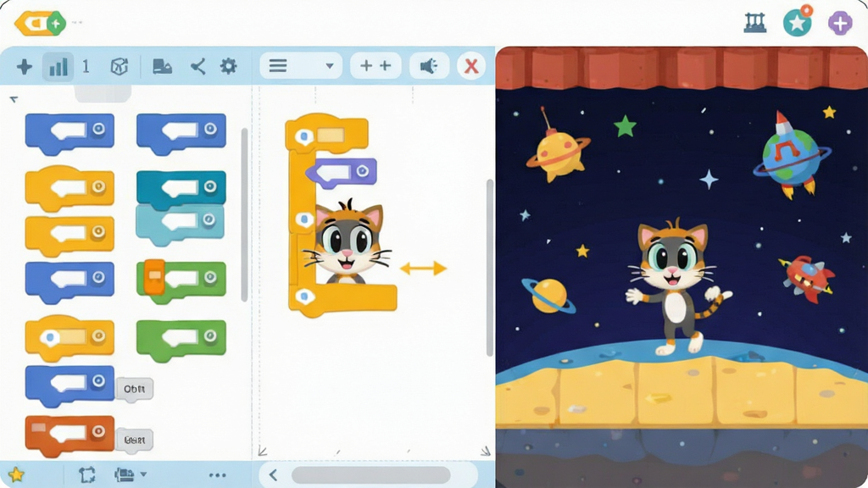Click the share icon in the toolbar
This screenshot has height=488, width=868.
pyautogui.click(x=198, y=67)
